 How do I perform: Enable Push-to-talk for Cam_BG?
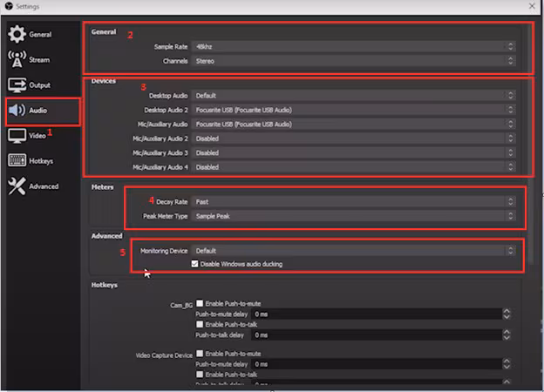tap(200, 324)
